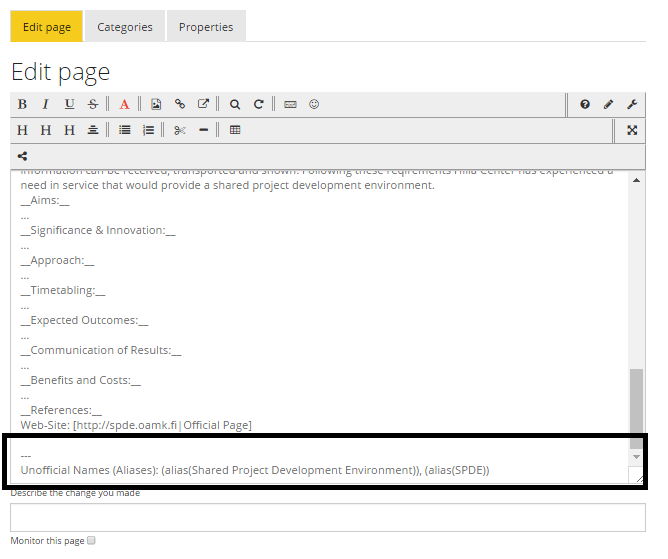The height and width of the screenshot is (559, 668).
Task: Click the pencil icon in toolbar
Action: point(608,104)
